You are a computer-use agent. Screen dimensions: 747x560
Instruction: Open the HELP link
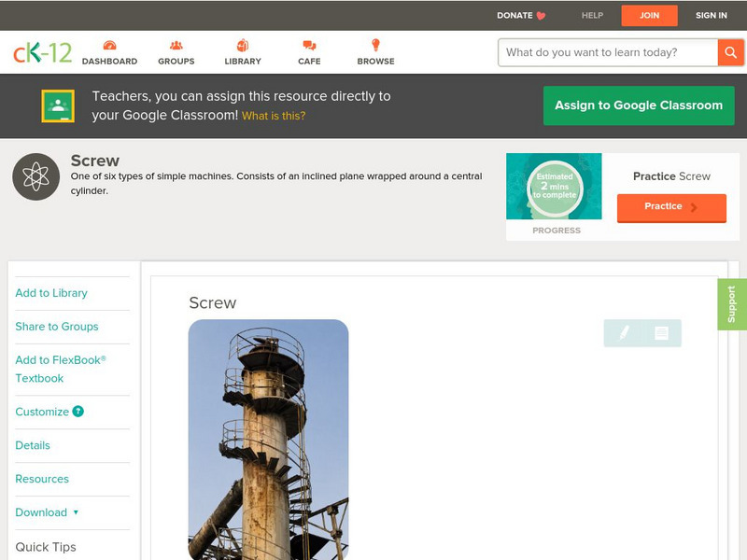pos(592,16)
